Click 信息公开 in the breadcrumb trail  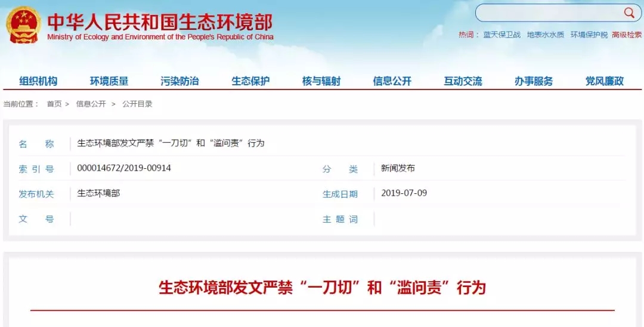91,104
